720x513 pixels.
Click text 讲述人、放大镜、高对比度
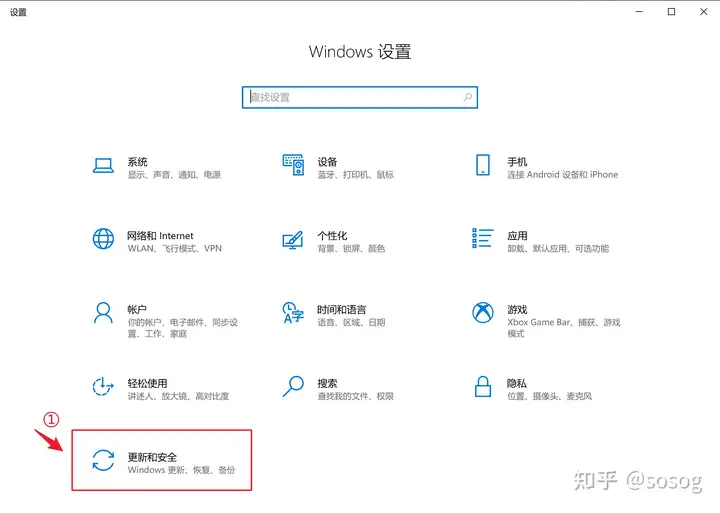[178, 396]
